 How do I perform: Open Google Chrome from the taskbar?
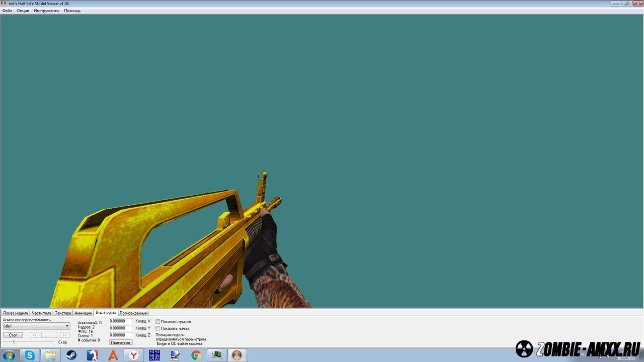point(196,355)
